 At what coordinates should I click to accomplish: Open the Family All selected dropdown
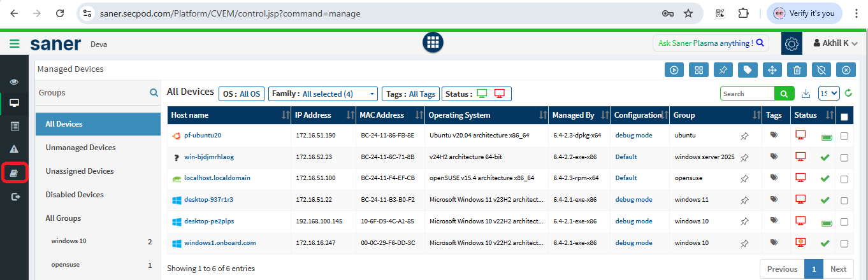click(x=323, y=94)
